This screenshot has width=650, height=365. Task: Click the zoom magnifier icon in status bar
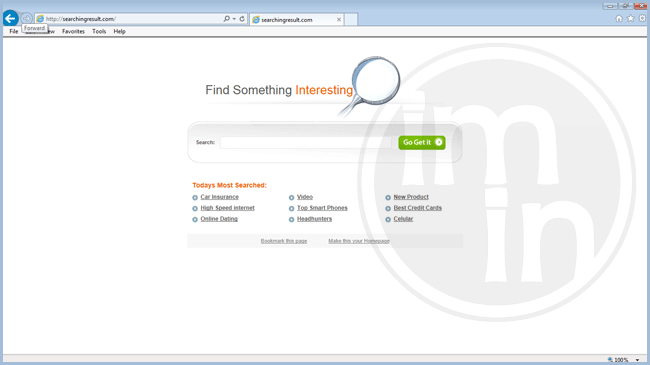pos(610,360)
